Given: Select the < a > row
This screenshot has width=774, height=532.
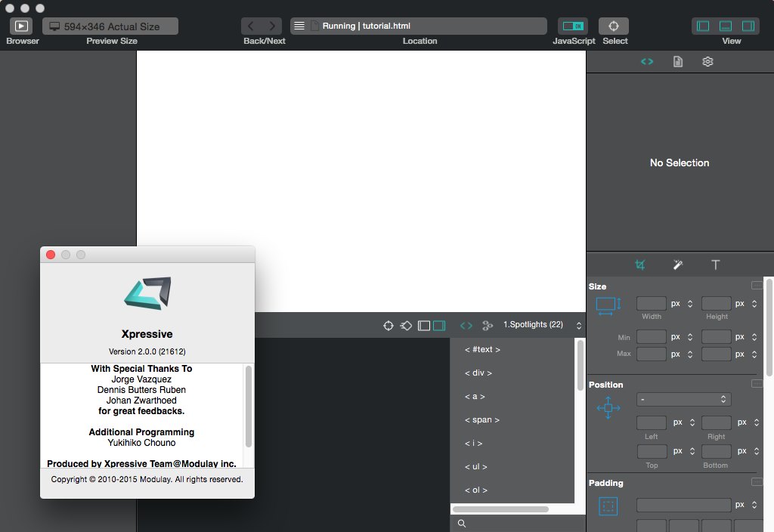Looking at the screenshot, I should pos(512,396).
